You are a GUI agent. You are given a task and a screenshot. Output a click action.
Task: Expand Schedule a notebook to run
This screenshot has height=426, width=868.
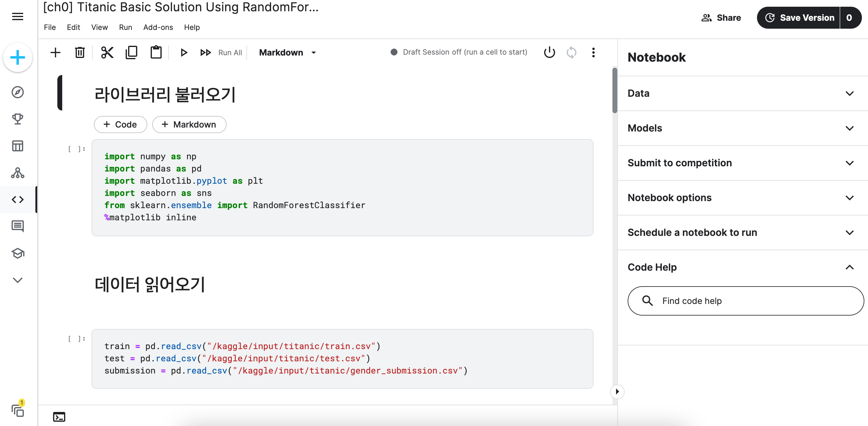743,232
